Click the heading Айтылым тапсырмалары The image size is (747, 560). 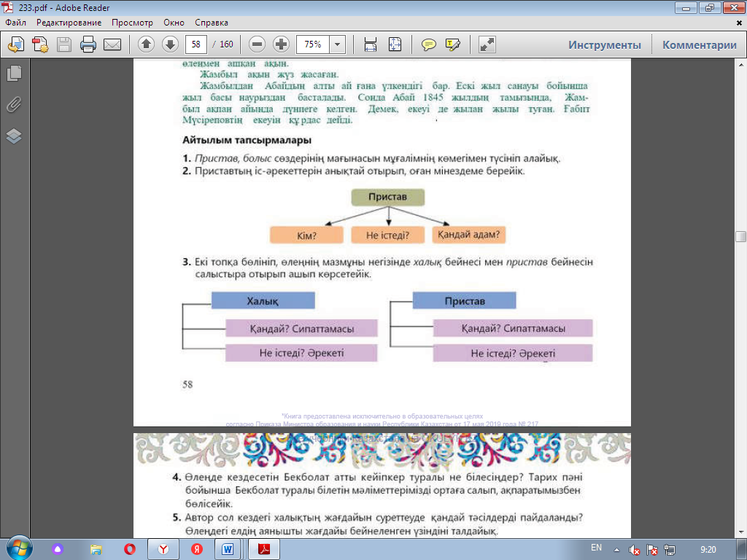[x=247, y=140]
